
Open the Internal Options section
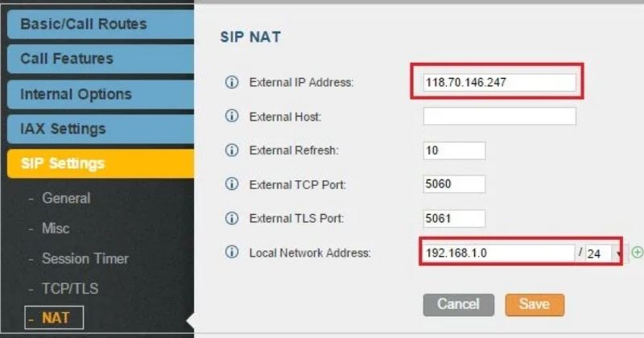pyautogui.click(x=101, y=94)
